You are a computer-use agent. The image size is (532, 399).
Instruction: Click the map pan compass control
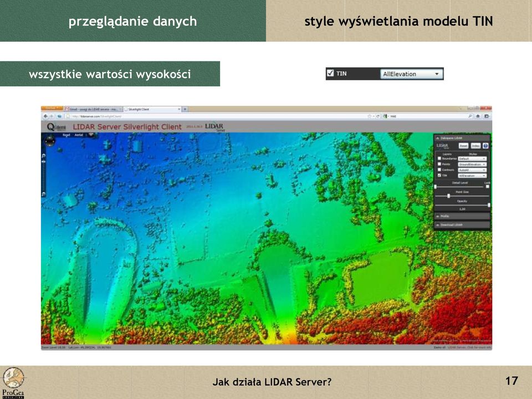point(50,141)
